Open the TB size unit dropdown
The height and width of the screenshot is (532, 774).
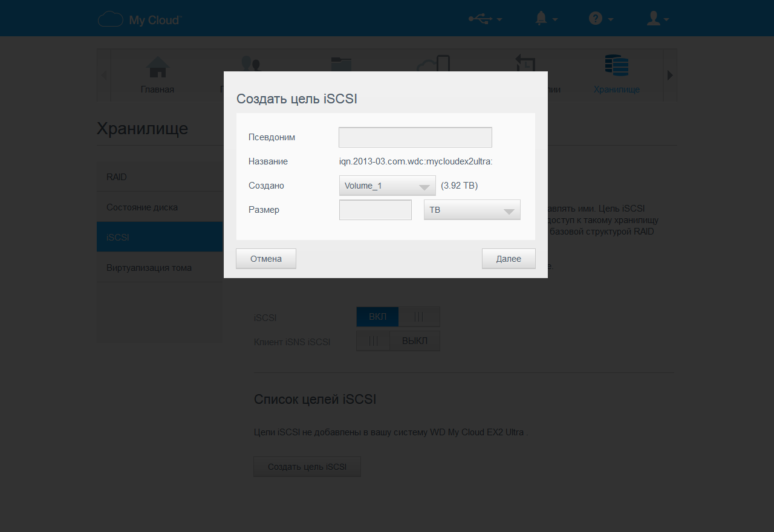472,210
